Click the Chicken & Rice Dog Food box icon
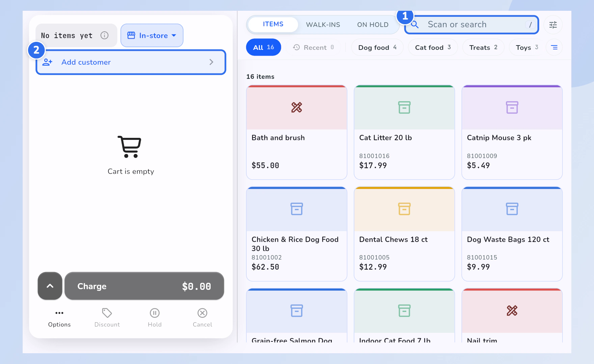This screenshot has height=364, width=594. click(x=297, y=209)
